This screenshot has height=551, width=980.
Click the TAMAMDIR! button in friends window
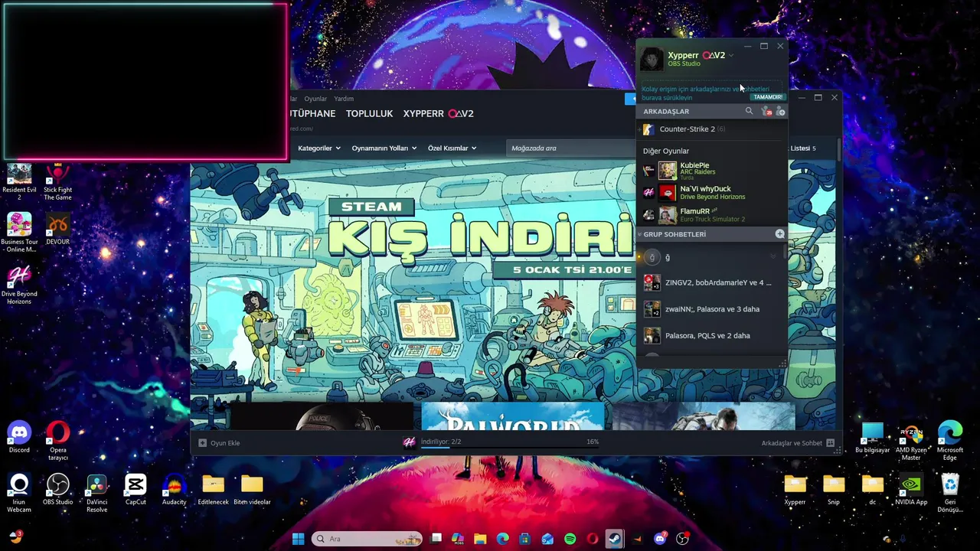(768, 97)
